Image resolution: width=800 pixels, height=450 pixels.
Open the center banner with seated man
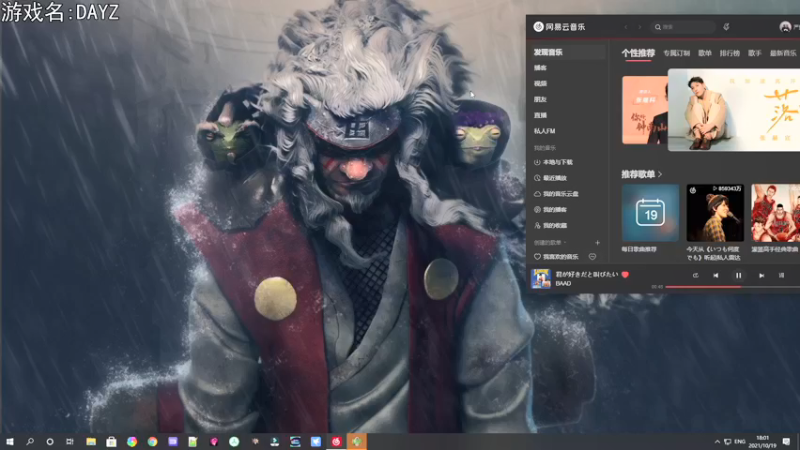click(x=734, y=110)
